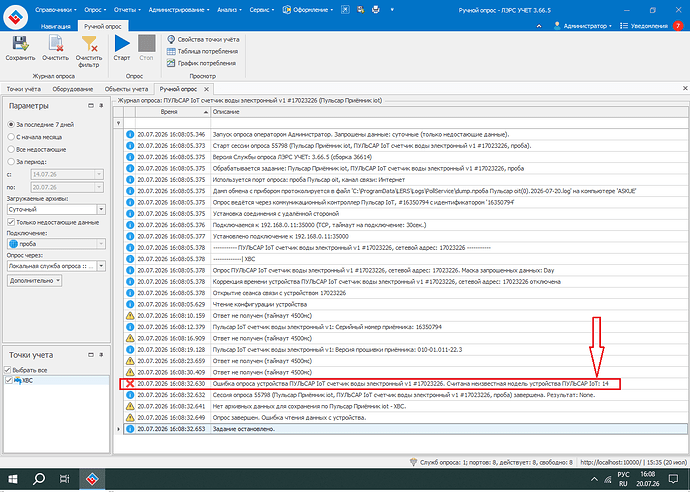Image resolution: width=690 pixels, height=492 pixels.
Task: Open the start date 14.07.26 dropdown
Action: 99,174
